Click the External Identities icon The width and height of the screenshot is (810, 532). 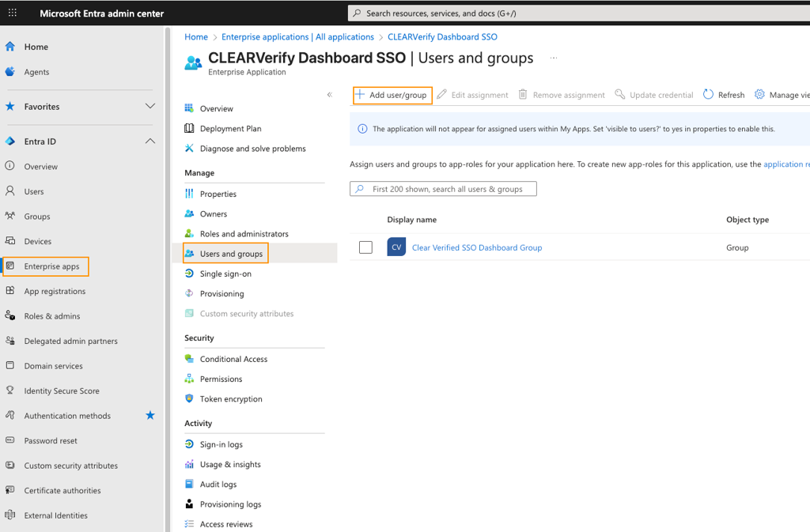coord(9,515)
